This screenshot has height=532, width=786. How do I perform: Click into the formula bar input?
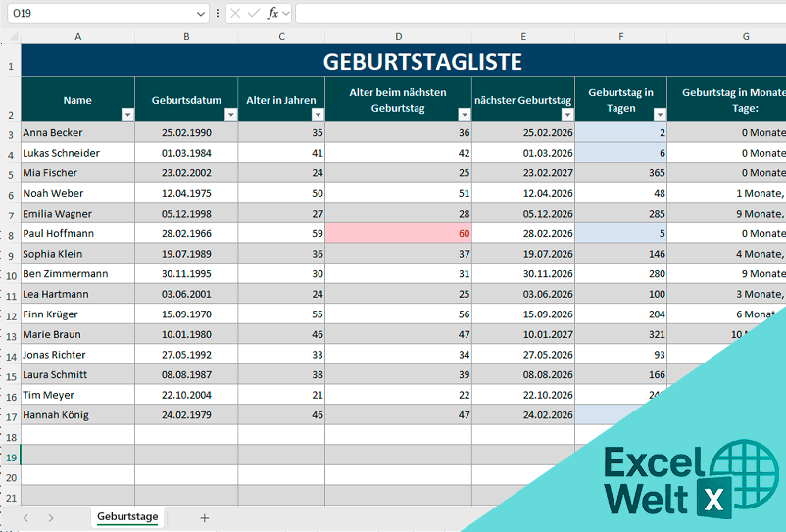click(540, 14)
